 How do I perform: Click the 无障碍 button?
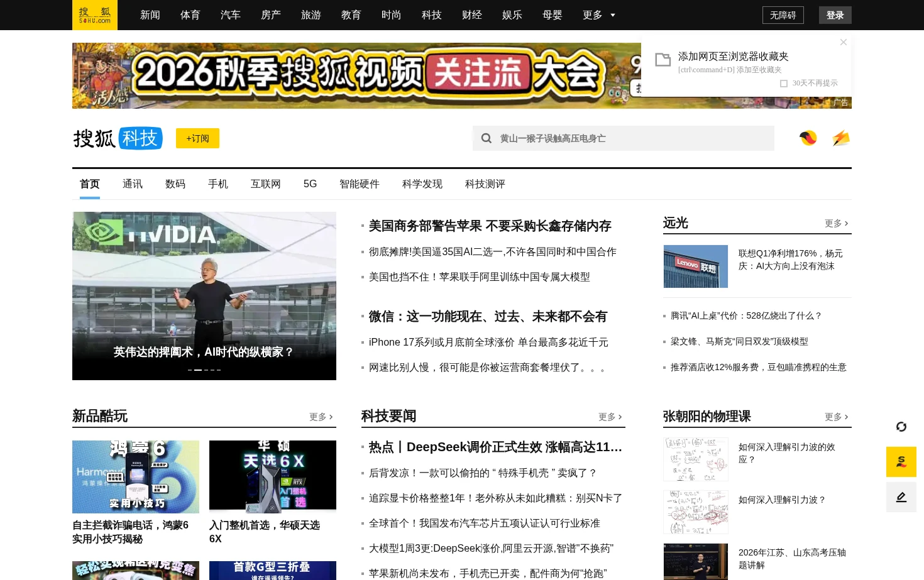click(783, 15)
